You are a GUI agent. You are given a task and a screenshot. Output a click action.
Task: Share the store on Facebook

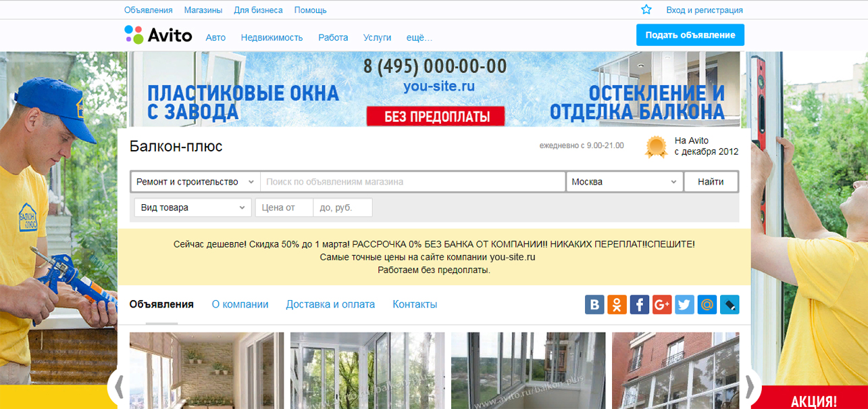point(640,304)
